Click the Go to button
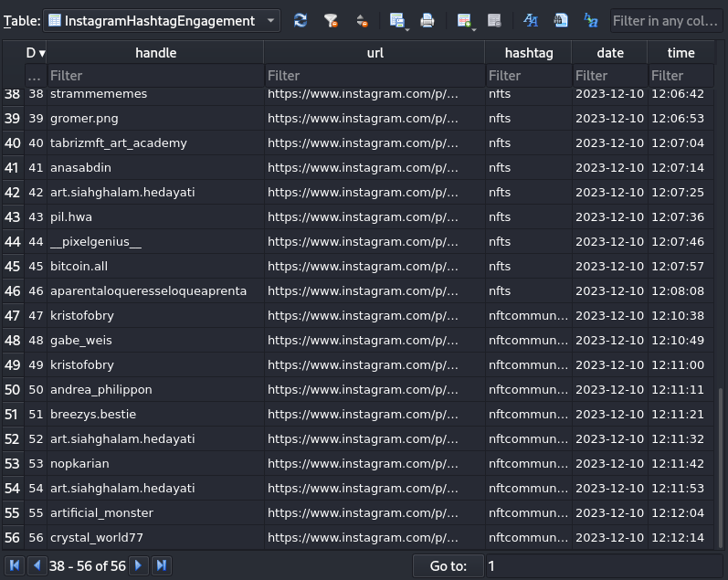 pyautogui.click(x=448, y=566)
